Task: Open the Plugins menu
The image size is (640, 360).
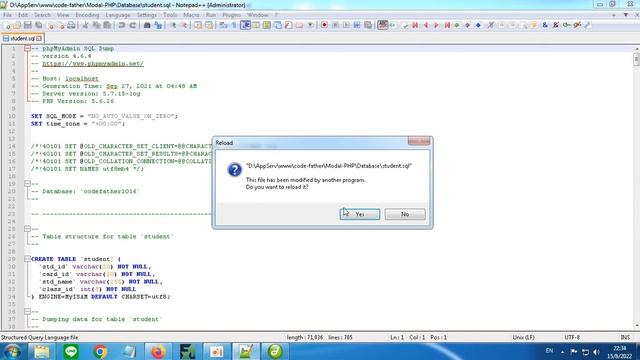Action: tap(231, 15)
